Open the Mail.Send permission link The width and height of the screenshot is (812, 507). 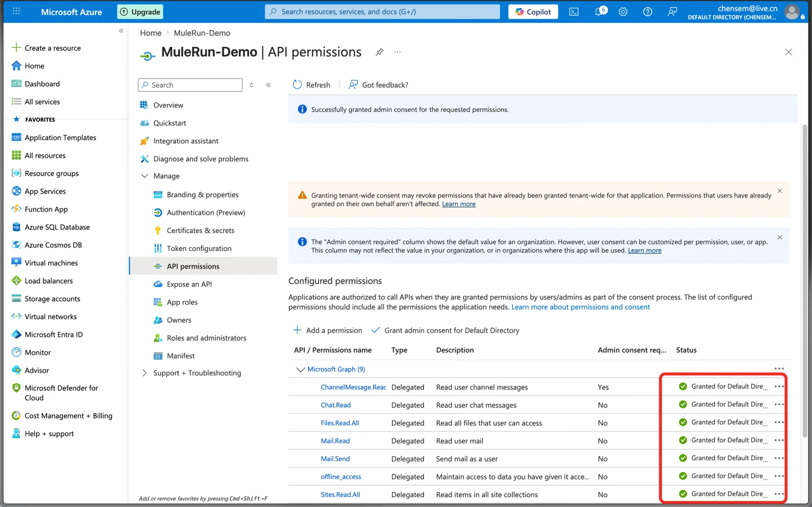point(335,459)
